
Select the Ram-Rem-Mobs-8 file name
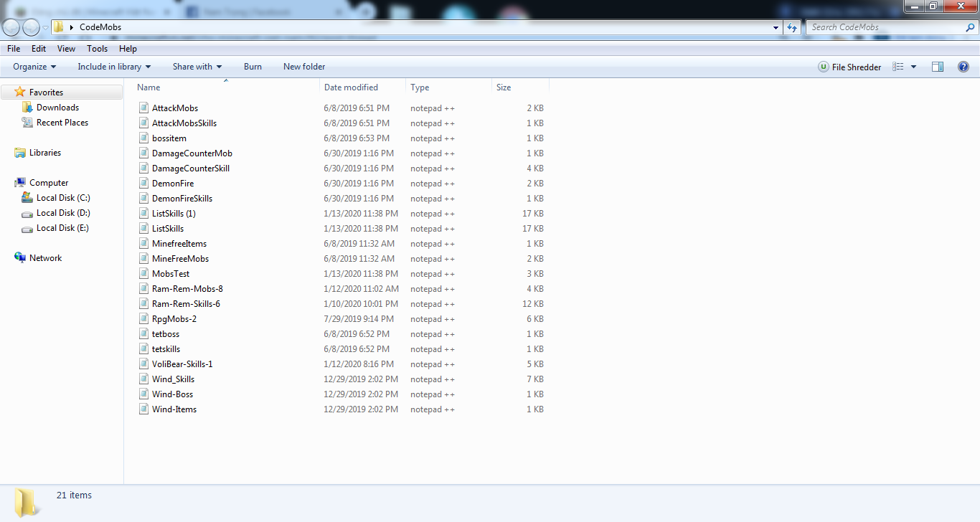click(x=187, y=289)
